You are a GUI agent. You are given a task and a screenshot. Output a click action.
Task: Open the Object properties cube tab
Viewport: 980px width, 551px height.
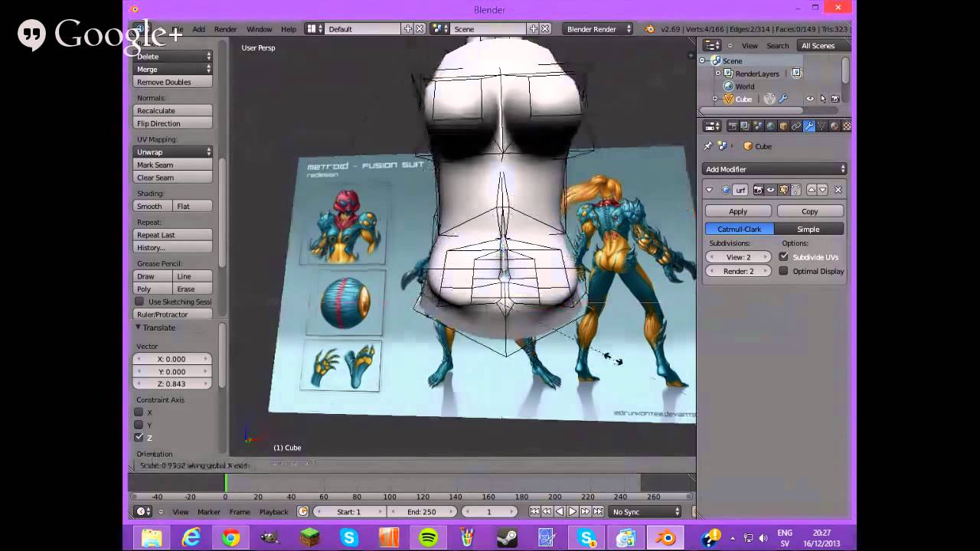(783, 126)
